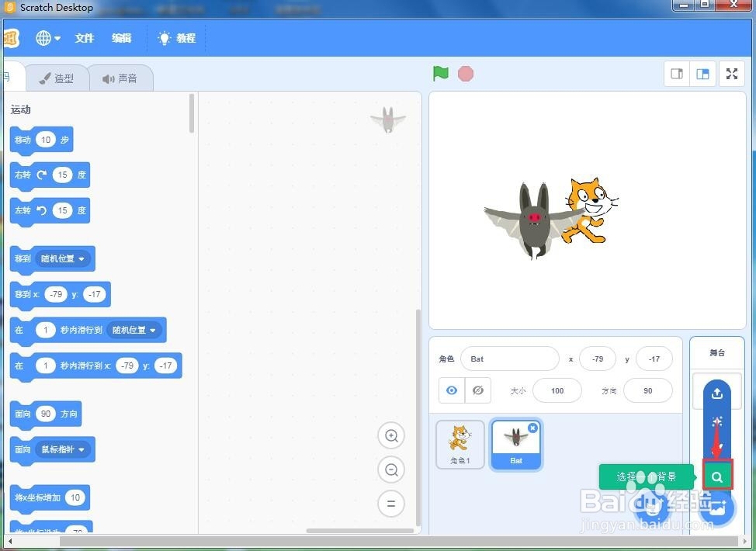Open 鼠标指针 dropdown in 面向 block
The width and height of the screenshot is (756, 551).
coord(62,450)
